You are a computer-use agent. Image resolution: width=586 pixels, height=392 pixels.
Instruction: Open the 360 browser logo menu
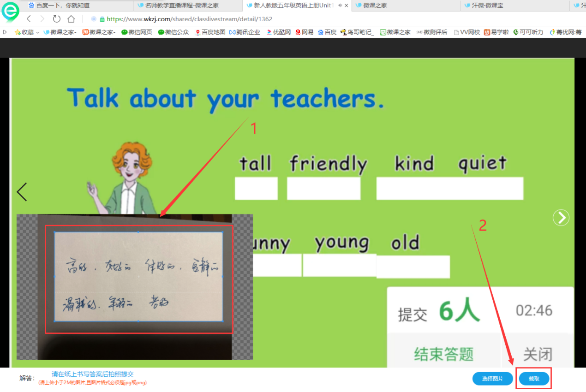click(10, 12)
